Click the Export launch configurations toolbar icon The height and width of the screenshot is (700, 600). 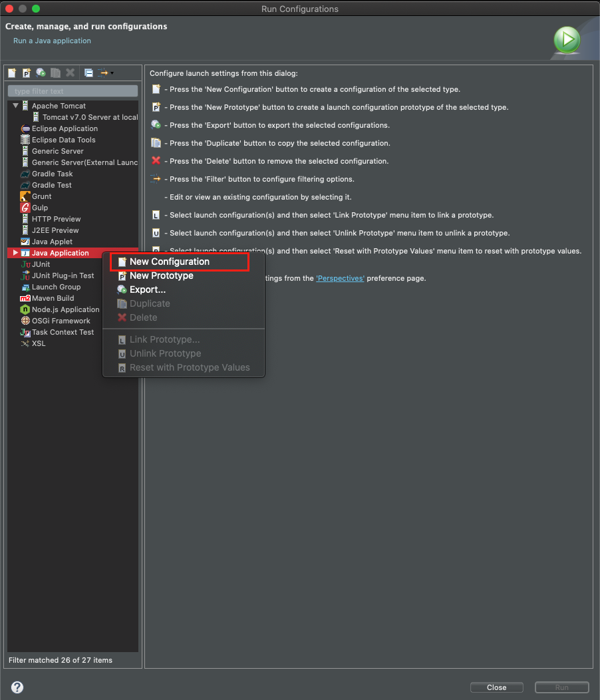point(41,73)
